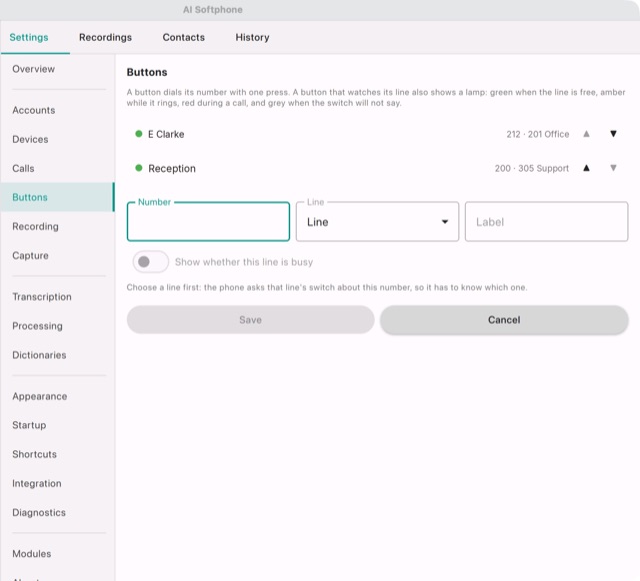Open Devices settings section
Screen dimensions: 640x581
coord(58,139)
